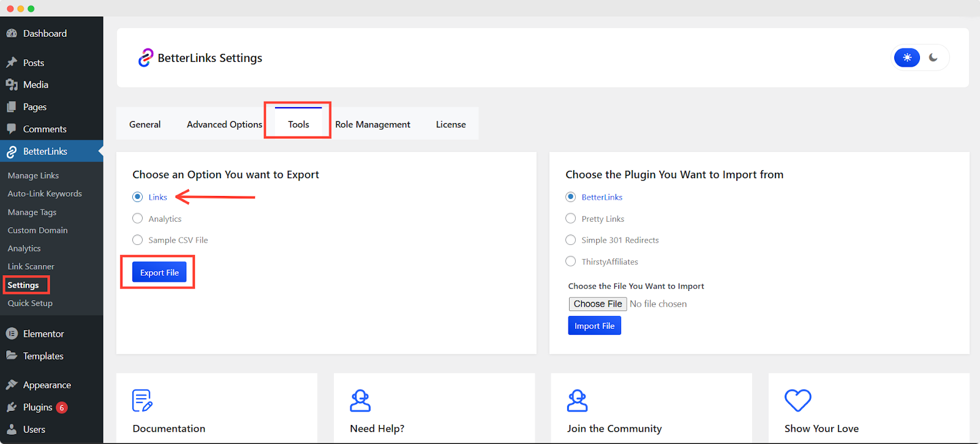Viewport: 980px width, 444px height.
Task: Click the Elementor menu label
Action: tap(43, 334)
